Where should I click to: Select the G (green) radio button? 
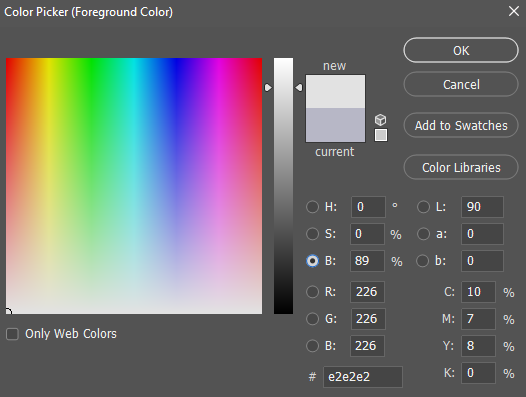(x=312, y=319)
